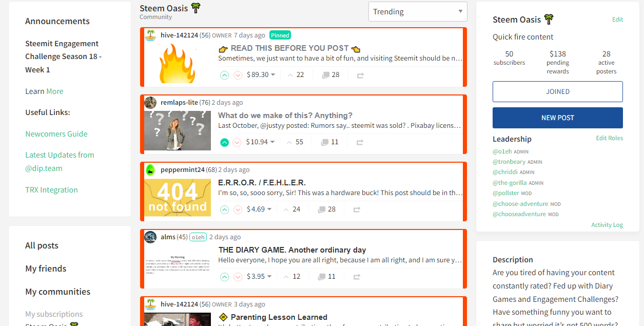The width and height of the screenshot is (644, 326).
Task: Open comments on READ THIS BEFORE YOU POST
Action: point(330,75)
